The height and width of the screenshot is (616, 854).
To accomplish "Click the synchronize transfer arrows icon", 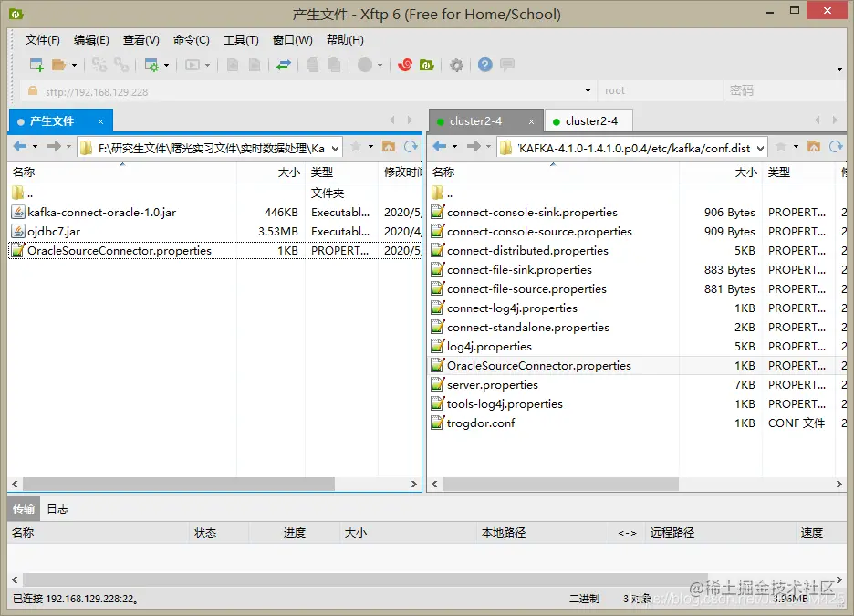I will tap(283, 65).
